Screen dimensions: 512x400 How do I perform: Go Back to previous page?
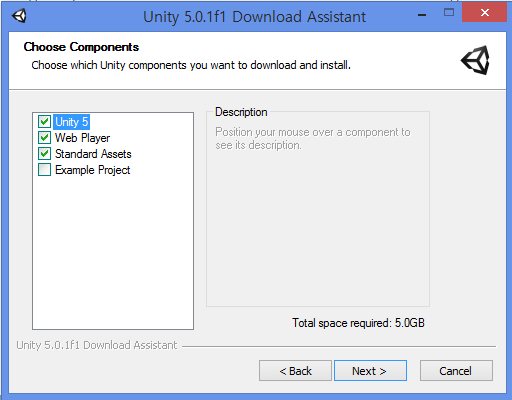coord(295,370)
